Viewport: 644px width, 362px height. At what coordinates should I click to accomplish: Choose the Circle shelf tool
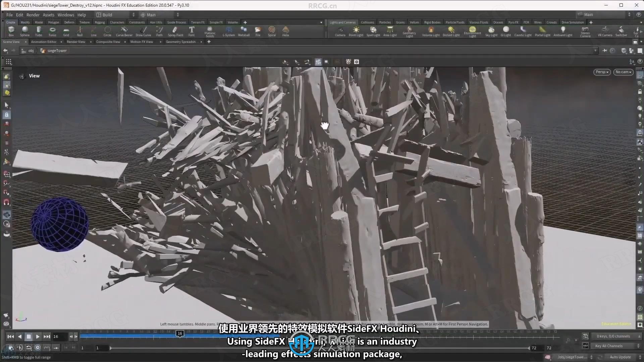click(x=107, y=32)
